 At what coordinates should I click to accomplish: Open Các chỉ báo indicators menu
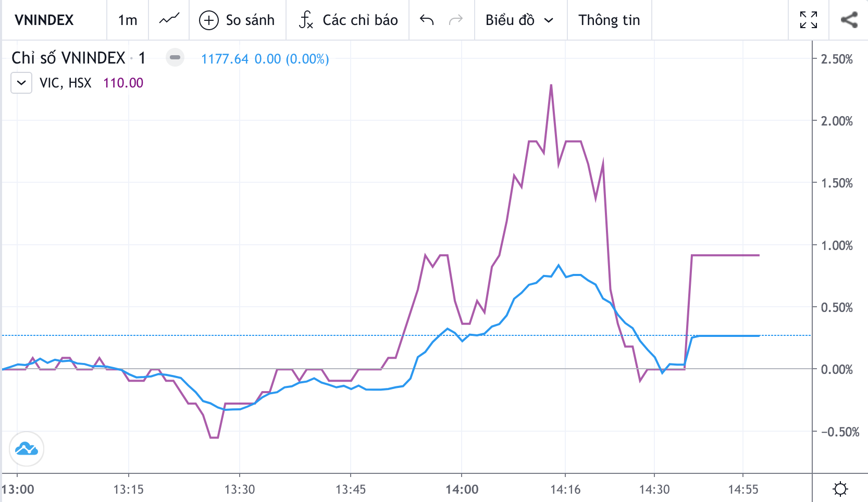[348, 20]
